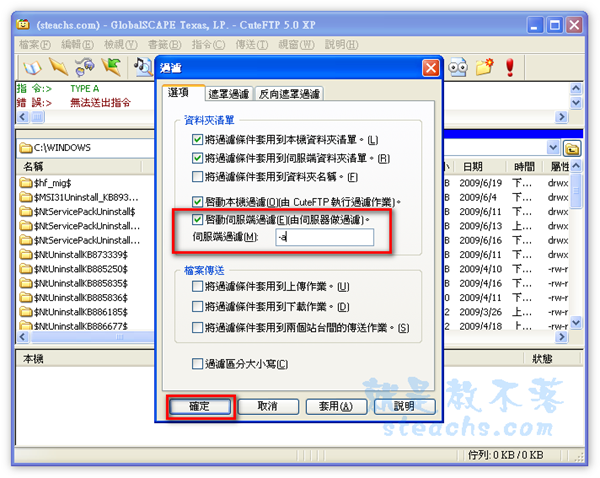The image size is (600, 478).
Task: Click remote list scroll-up arrow
Action: tap(576, 166)
